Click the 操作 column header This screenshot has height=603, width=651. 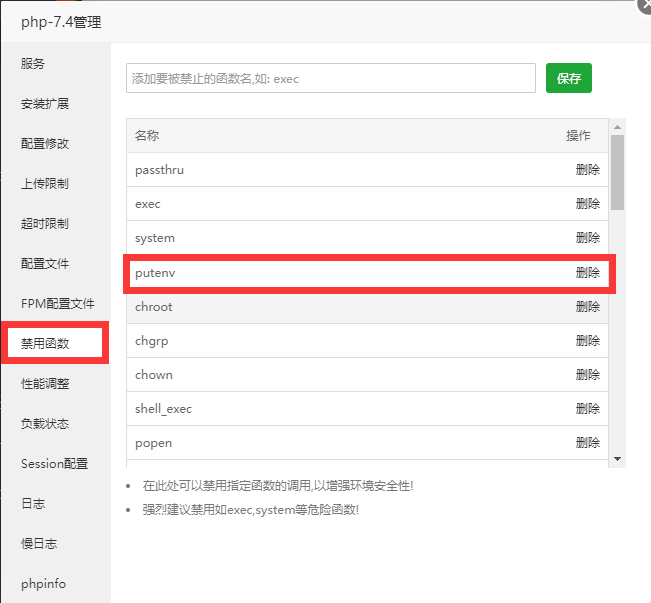[578, 135]
